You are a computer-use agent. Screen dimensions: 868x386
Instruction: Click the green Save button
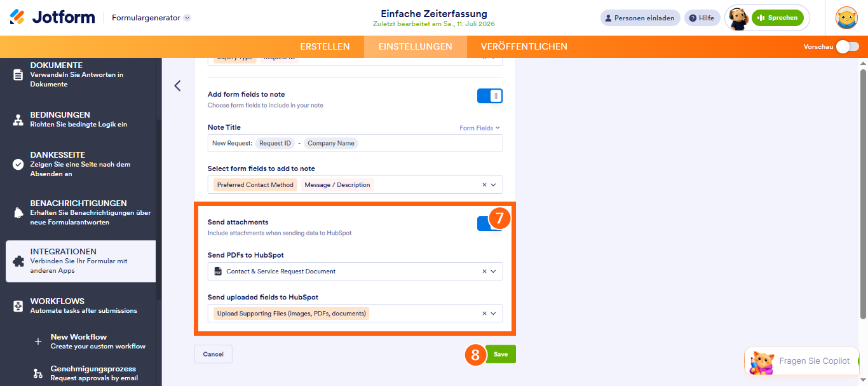click(x=501, y=354)
